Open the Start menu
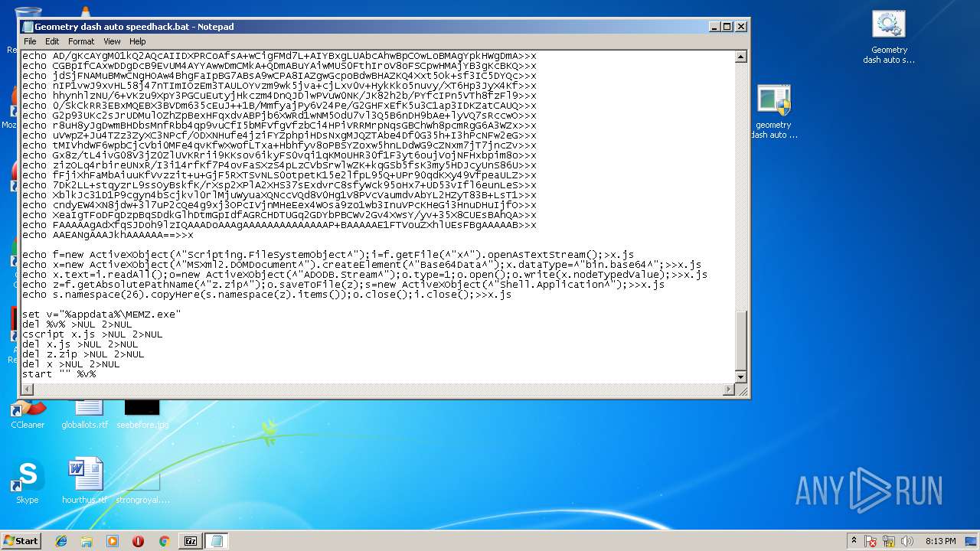This screenshot has width=980, height=551. tap(21, 540)
